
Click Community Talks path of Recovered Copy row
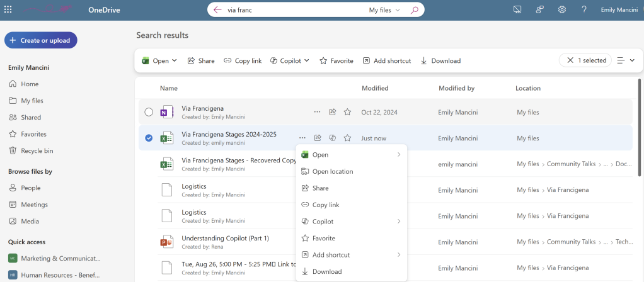tap(571, 164)
